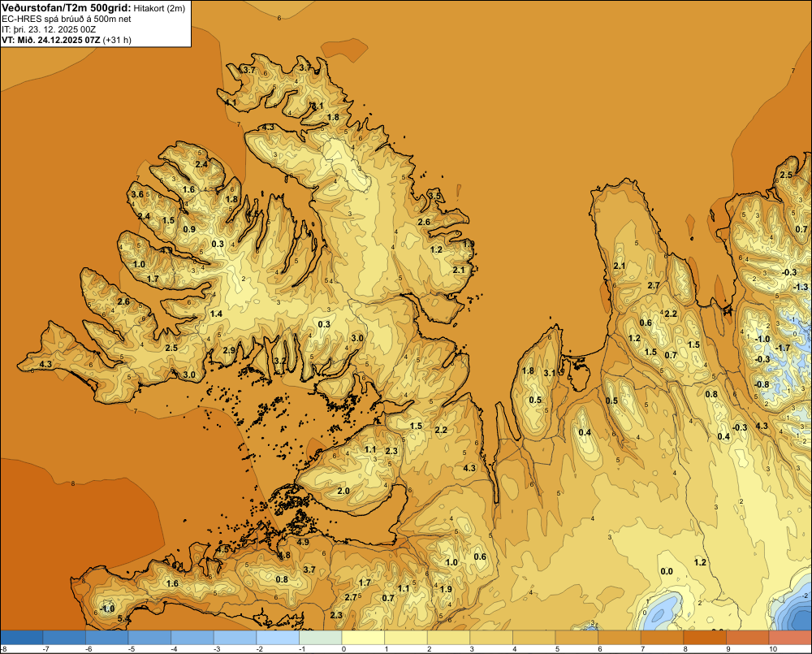812x654 pixels.
Task: Click the '3.6' temperature value on the map
Action: pyautogui.click(x=137, y=194)
